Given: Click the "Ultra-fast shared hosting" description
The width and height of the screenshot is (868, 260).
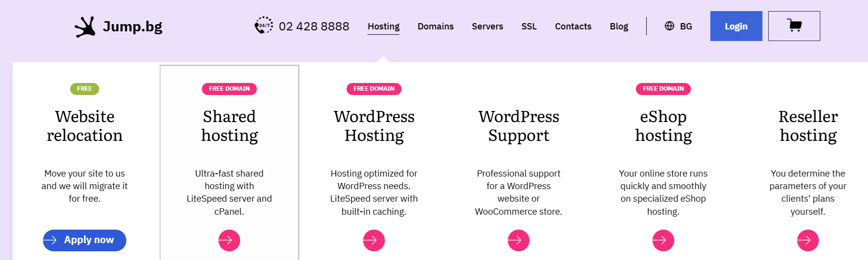Looking at the screenshot, I should click(229, 192).
